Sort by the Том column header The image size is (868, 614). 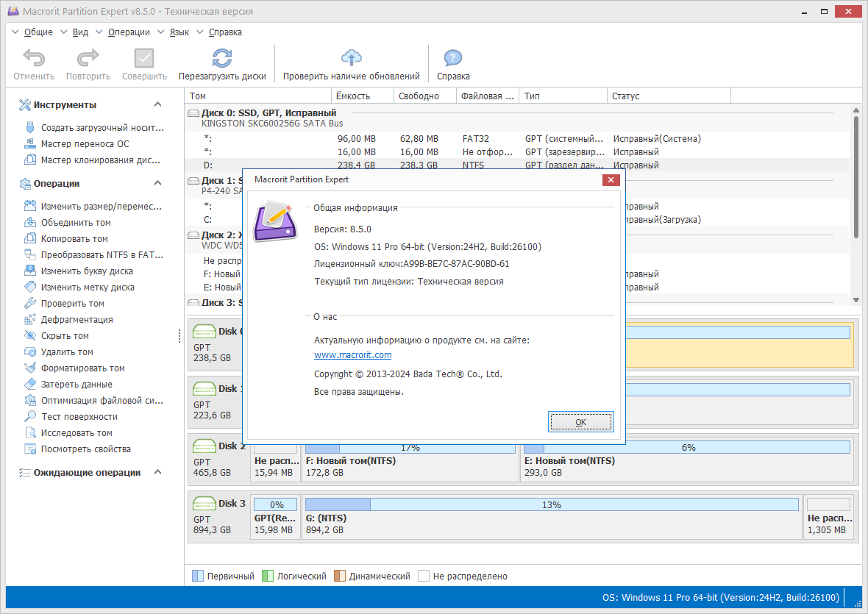(258, 96)
